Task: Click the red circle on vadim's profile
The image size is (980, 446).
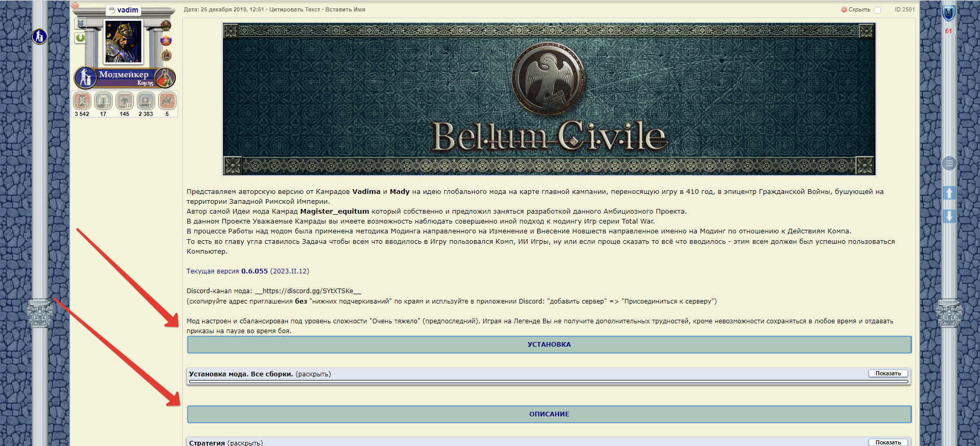Action: coord(75,6)
